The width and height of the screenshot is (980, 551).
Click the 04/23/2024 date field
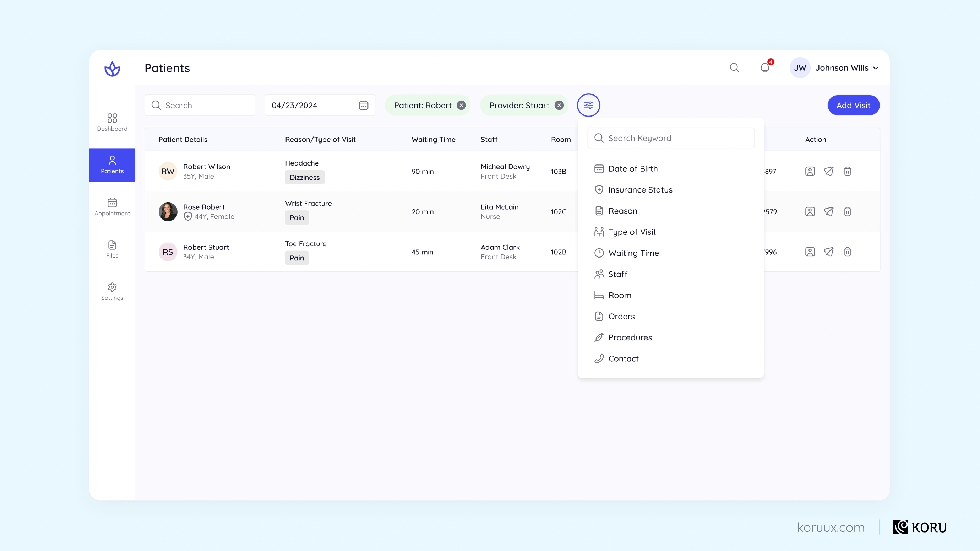tap(320, 105)
